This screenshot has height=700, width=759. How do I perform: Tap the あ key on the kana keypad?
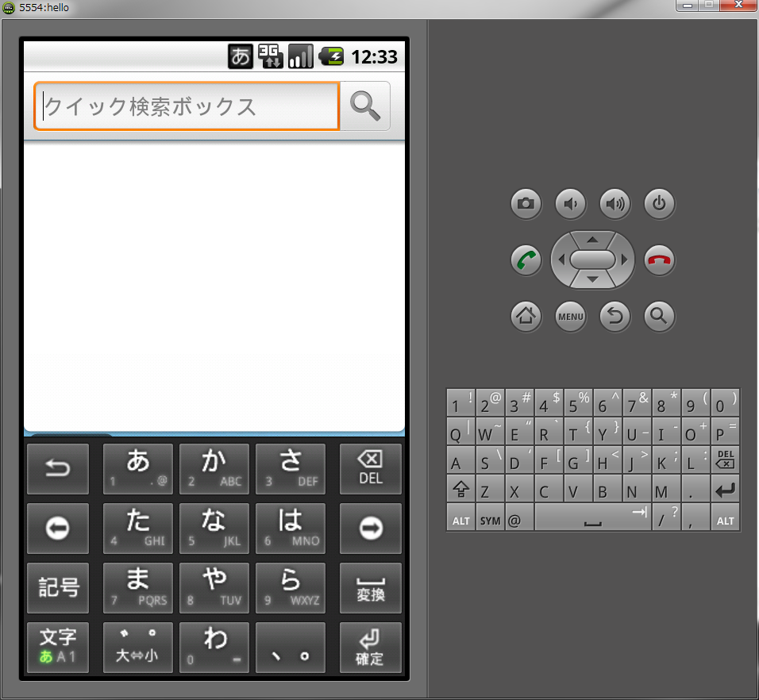(x=138, y=469)
